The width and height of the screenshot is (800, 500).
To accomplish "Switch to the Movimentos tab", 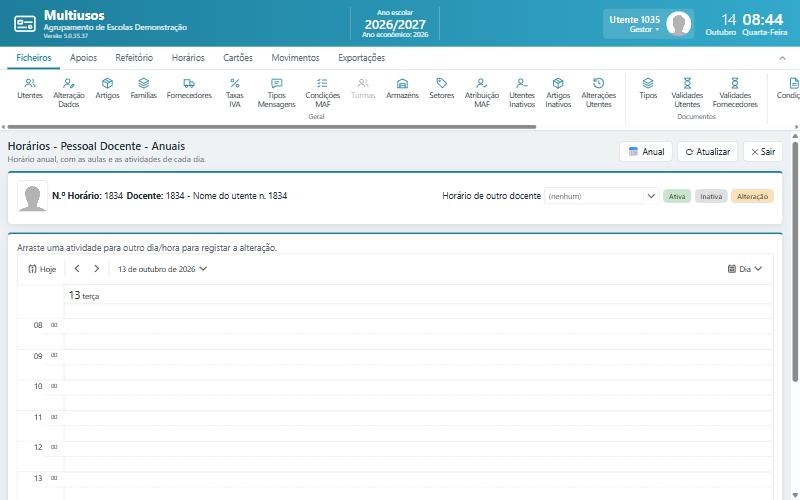I will coord(295,58).
